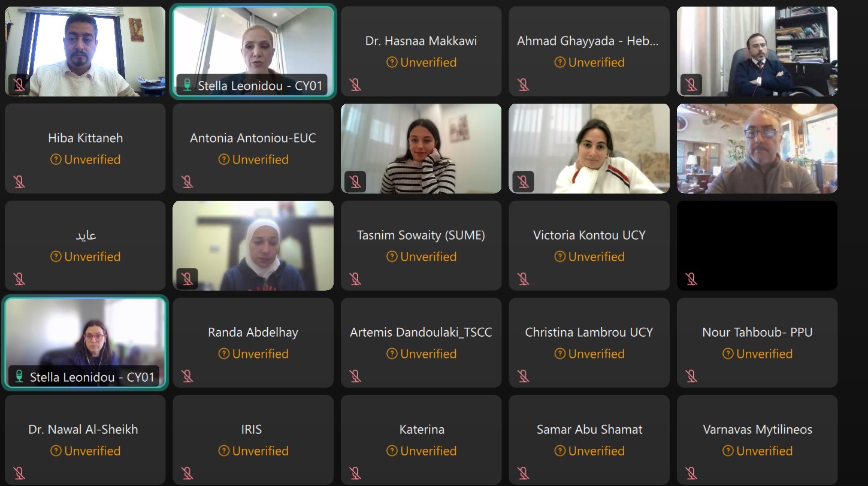Screen dimensions: 868x486
Task: Click muted mic icon on Hiba Kittaneh tile
Action: tap(19, 182)
